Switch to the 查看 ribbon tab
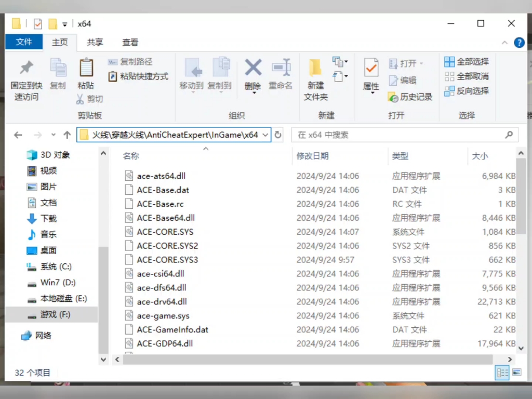 click(x=130, y=42)
